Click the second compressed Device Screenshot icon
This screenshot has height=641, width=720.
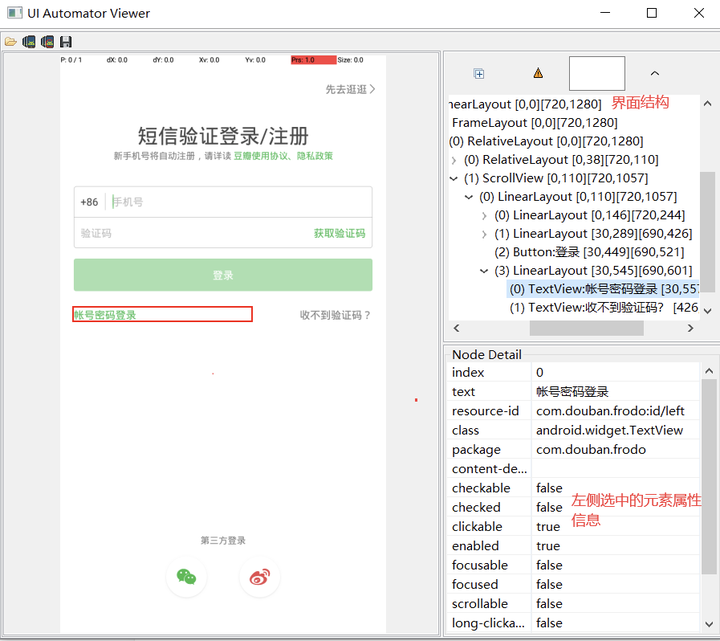47,42
